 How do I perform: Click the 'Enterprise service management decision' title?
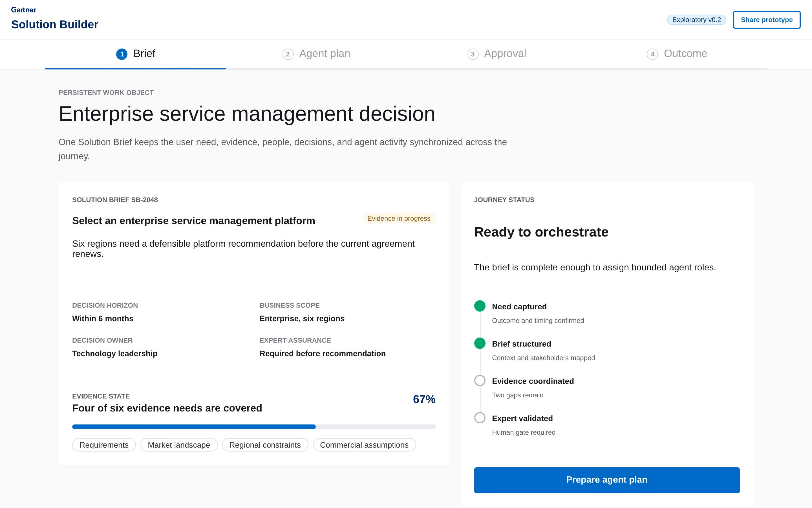[x=247, y=114]
